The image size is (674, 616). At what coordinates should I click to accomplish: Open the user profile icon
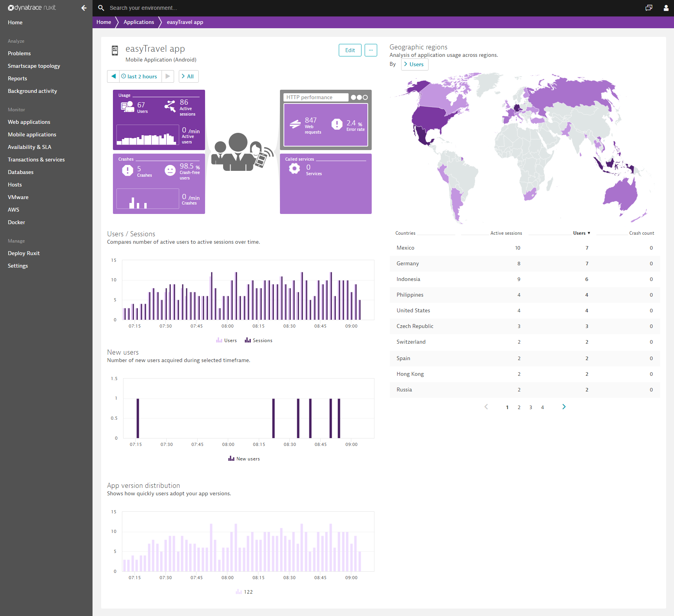coord(666,8)
